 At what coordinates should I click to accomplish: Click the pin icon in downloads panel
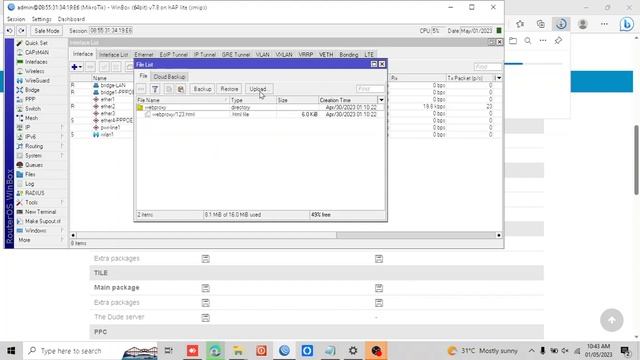pyautogui.click(x=558, y=40)
